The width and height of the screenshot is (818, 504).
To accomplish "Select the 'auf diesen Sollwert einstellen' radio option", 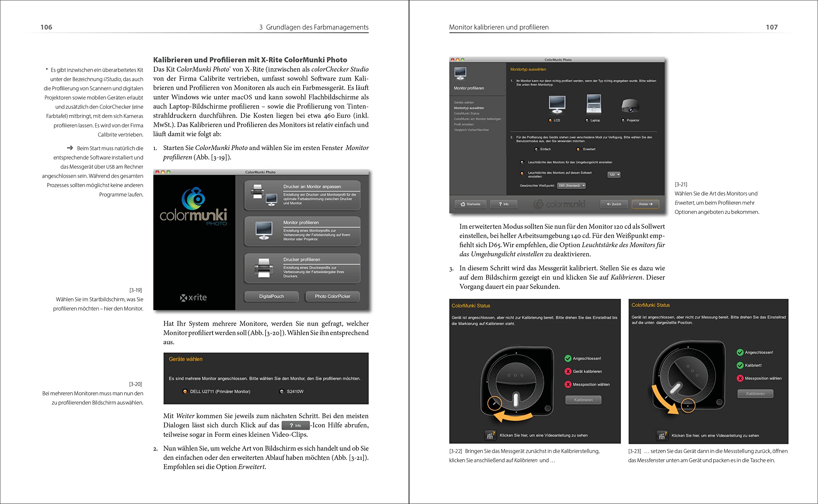I will click(x=522, y=173).
